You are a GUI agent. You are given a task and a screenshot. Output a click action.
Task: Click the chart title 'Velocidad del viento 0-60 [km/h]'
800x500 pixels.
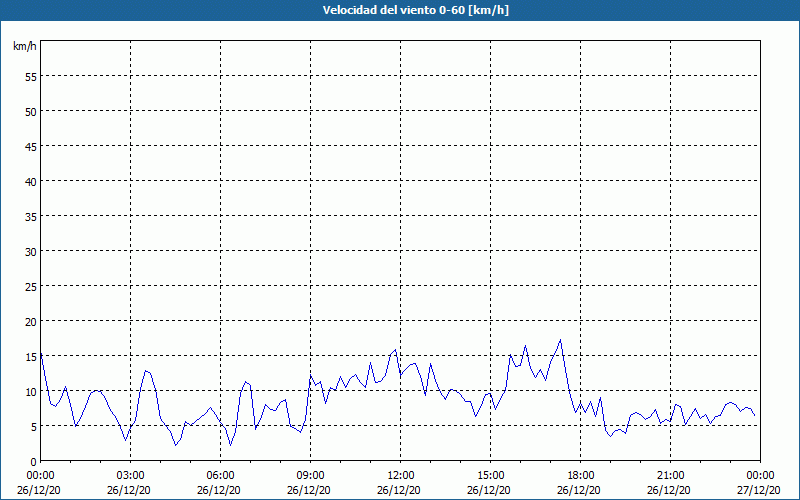coord(415,10)
